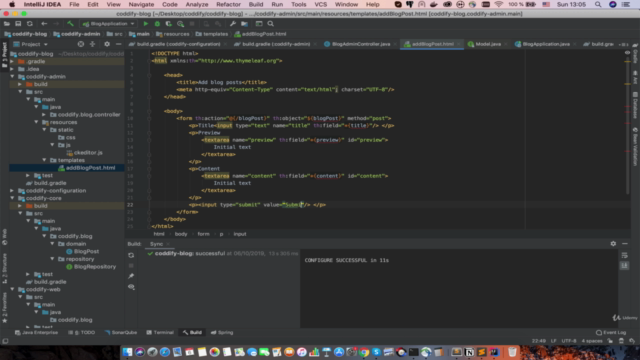640x360 pixels.
Task: Toggle the Structure tool window side tab
Action: tap(4, 269)
